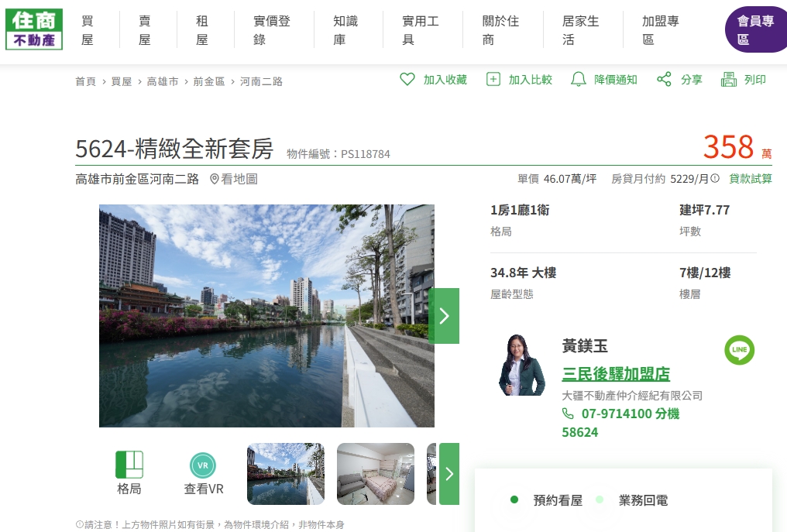Click the 加入比較 plus icon
Viewport: 787px width, 532px height.
[493, 79]
